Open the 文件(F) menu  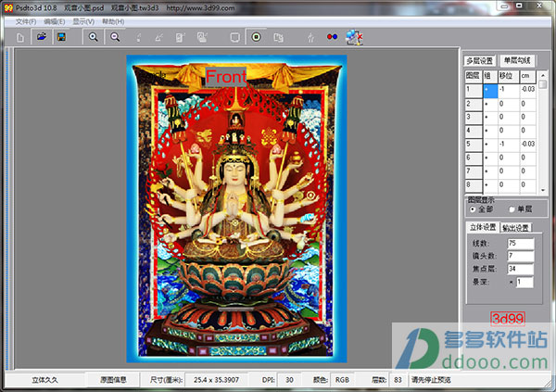coord(26,22)
